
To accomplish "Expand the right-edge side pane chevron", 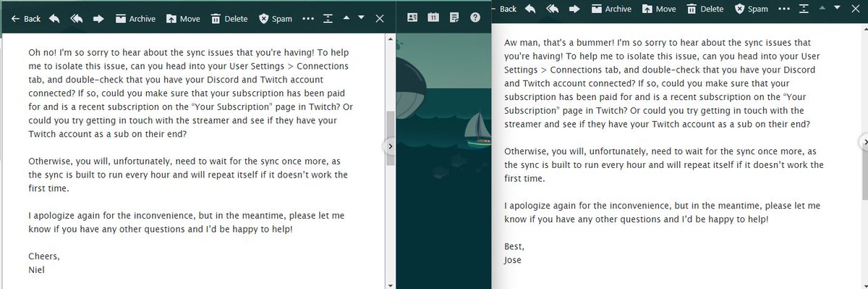I will coord(864,142).
